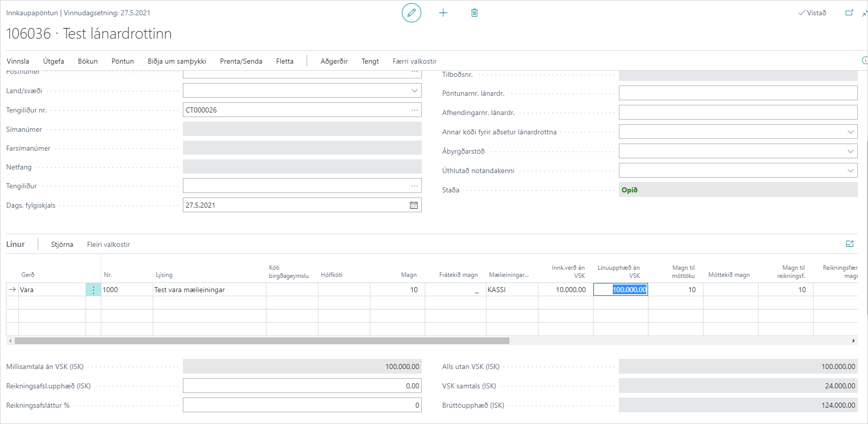Click the VSK samtals (ISK) value 24.000,00
Image resolution: width=868 pixels, height=424 pixels.
[738, 386]
